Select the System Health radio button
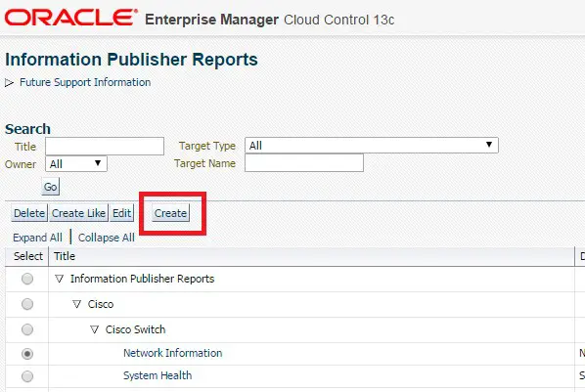 (x=27, y=376)
